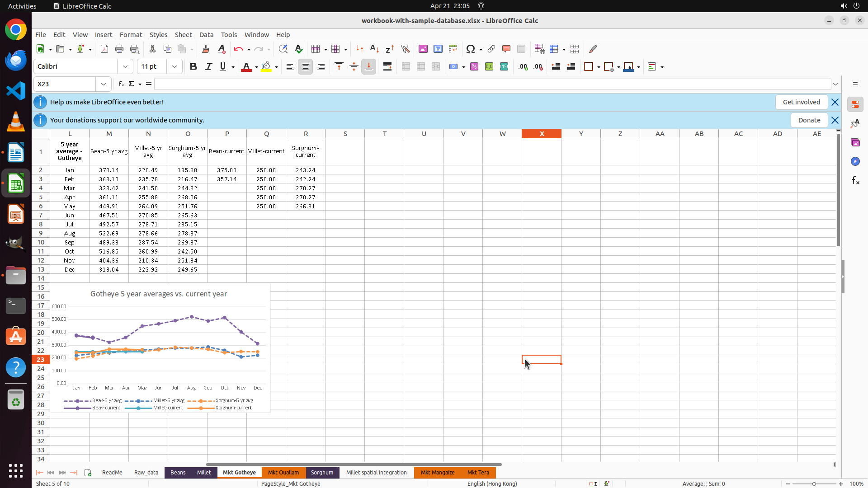
Task: Click the zoom slider in status bar
Action: [x=814, y=484]
